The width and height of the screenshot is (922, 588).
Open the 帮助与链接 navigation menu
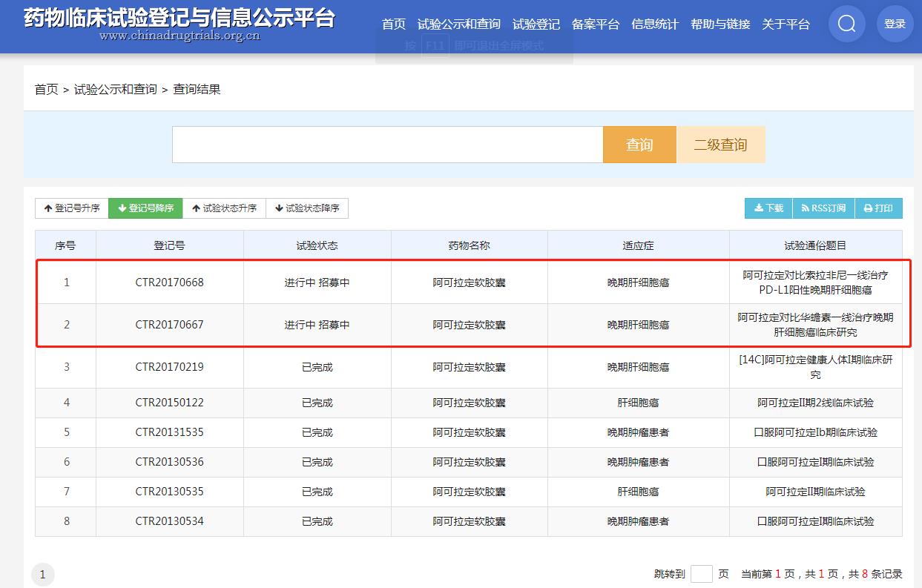point(720,24)
